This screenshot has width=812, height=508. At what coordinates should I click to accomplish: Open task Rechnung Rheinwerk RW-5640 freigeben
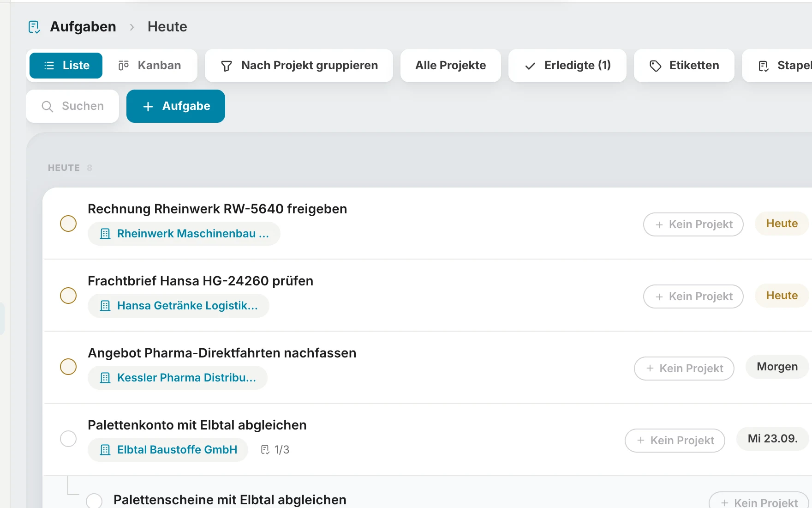pyautogui.click(x=217, y=209)
